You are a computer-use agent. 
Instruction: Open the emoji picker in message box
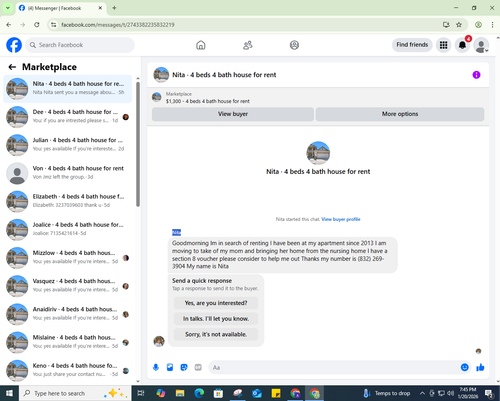tap(465, 367)
